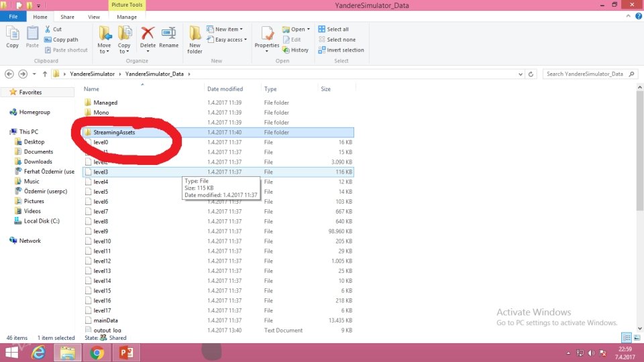This screenshot has height=362, width=644.
Task: Switch to large thumbnails view icon
Action: coord(637,337)
